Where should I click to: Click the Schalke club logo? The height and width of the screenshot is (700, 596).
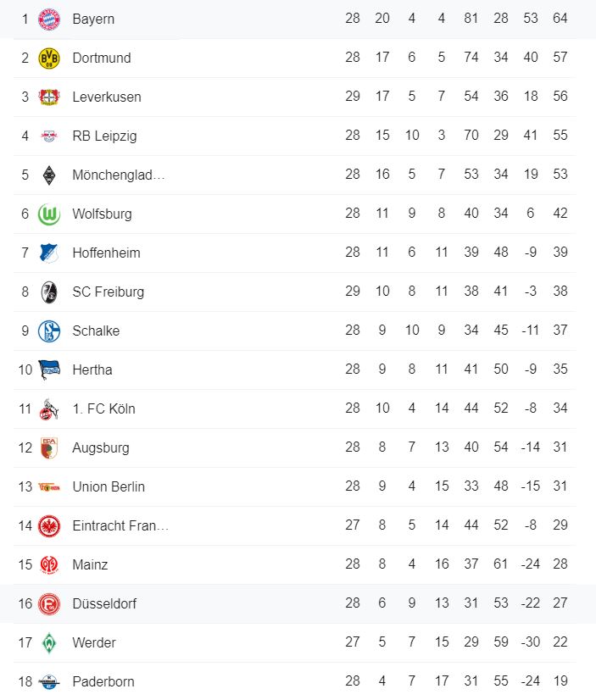click(49, 331)
